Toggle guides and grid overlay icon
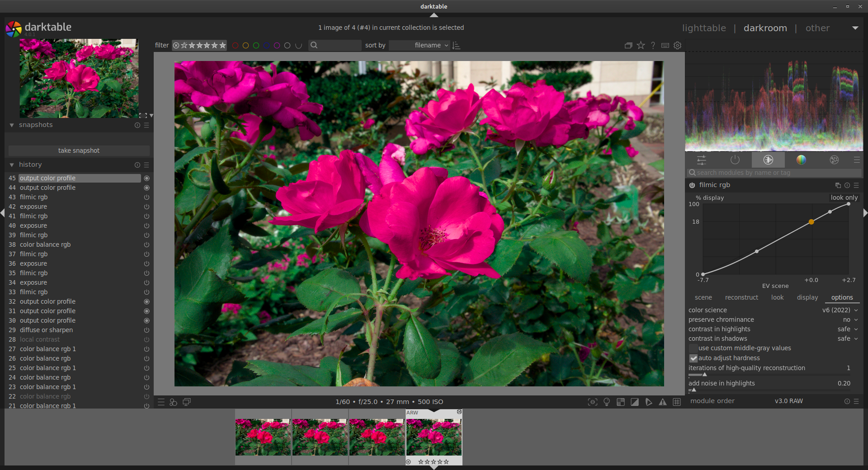This screenshot has width=868, height=470. pos(677,402)
